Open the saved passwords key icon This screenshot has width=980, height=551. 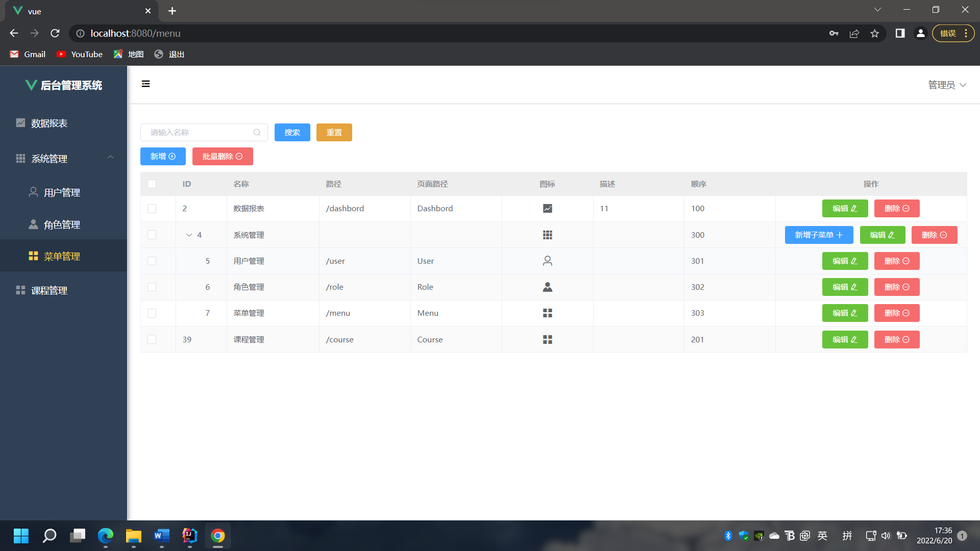coord(834,33)
